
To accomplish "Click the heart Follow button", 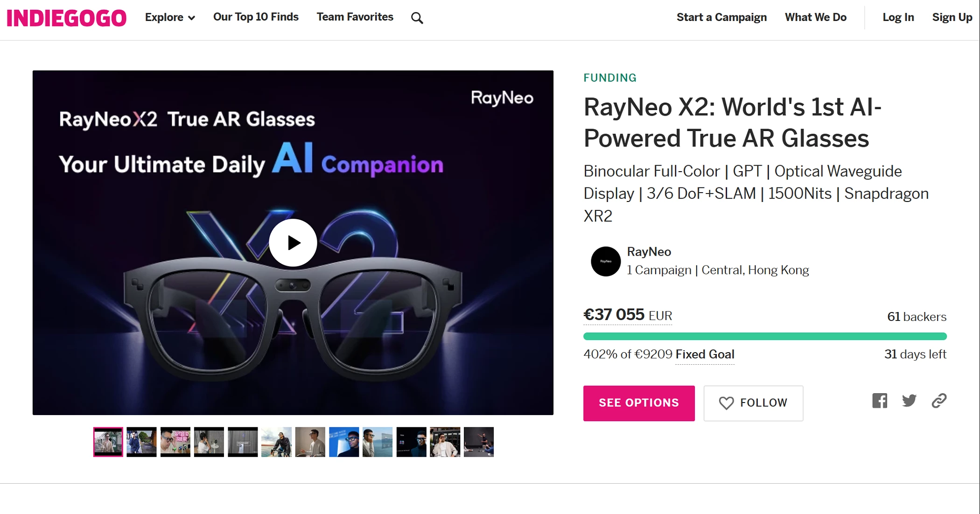I will click(x=753, y=403).
